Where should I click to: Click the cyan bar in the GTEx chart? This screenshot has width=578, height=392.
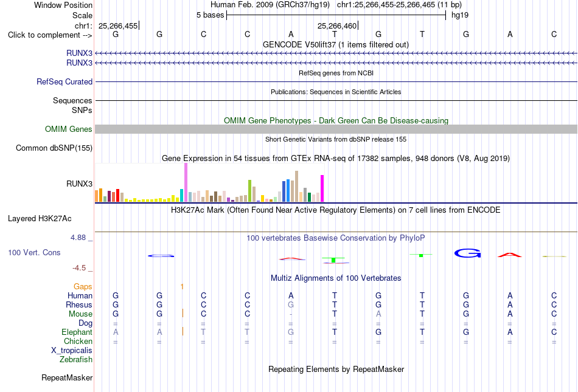pyautogui.click(x=181, y=195)
